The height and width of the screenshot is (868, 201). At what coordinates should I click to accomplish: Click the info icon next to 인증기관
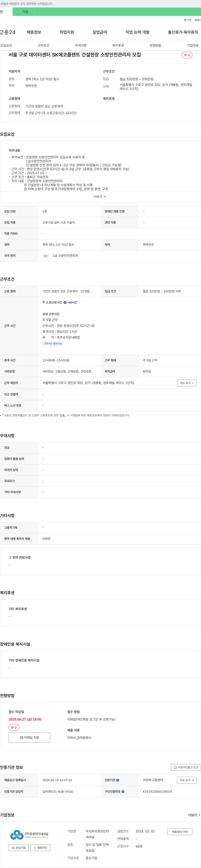click(118, 780)
